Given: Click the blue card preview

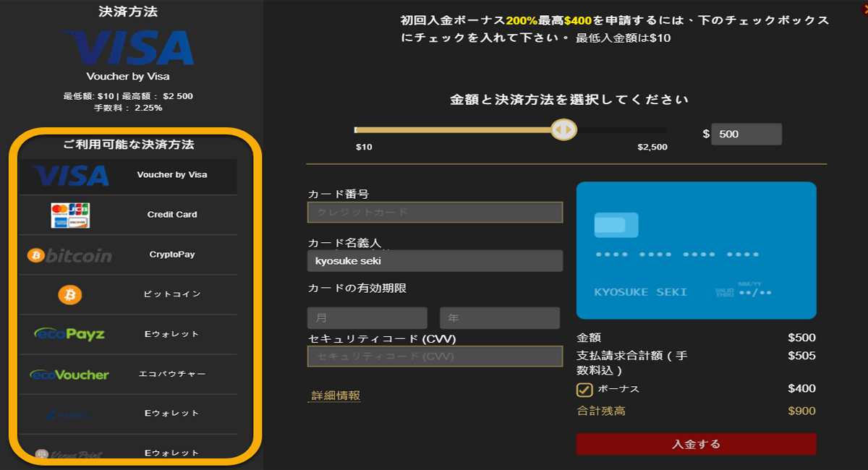Looking at the screenshot, I should tap(696, 250).
